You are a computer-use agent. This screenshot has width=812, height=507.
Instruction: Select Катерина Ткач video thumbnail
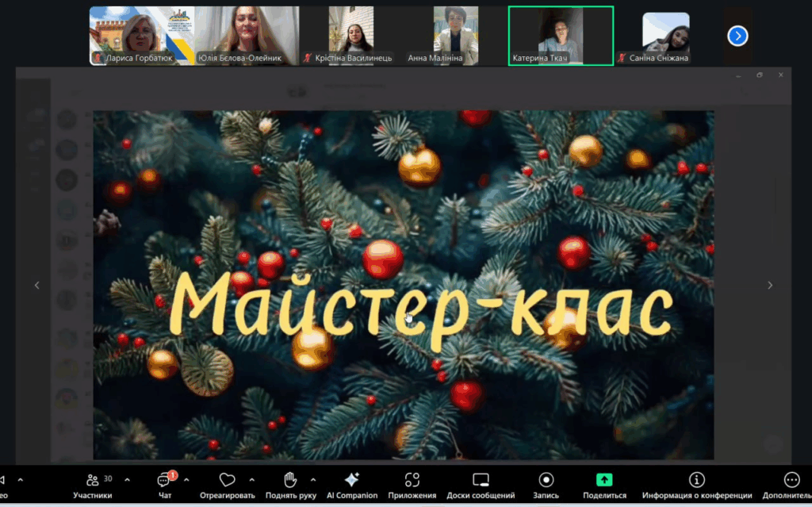[561, 36]
